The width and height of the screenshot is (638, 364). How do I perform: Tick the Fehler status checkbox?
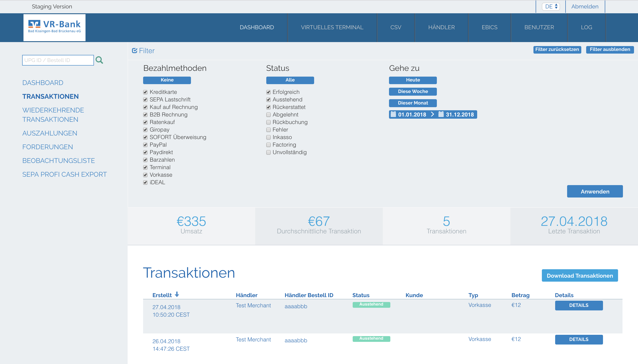pos(268,130)
